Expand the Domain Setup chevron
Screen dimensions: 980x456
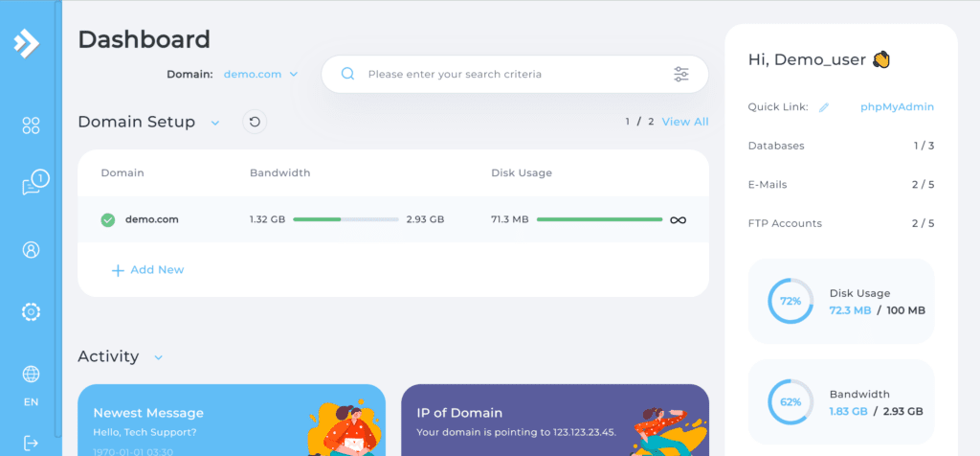tap(215, 123)
